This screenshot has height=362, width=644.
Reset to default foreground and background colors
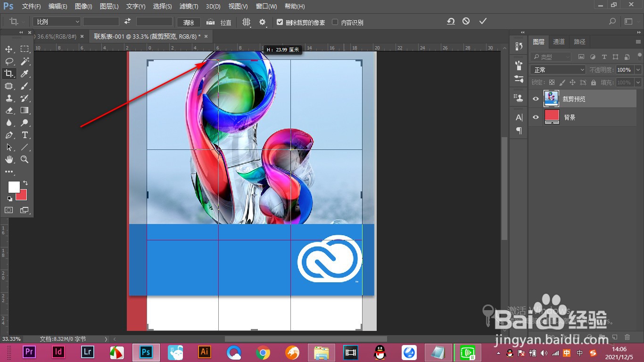coord(10,199)
